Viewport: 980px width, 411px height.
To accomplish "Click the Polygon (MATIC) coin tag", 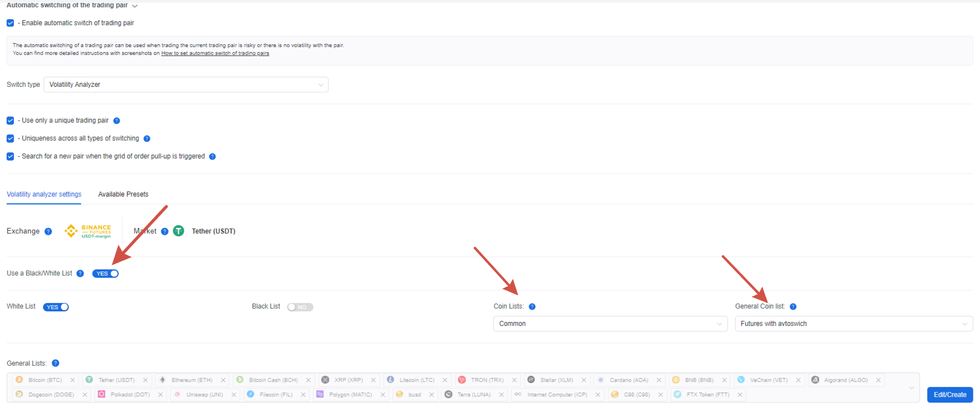I will (x=351, y=395).
